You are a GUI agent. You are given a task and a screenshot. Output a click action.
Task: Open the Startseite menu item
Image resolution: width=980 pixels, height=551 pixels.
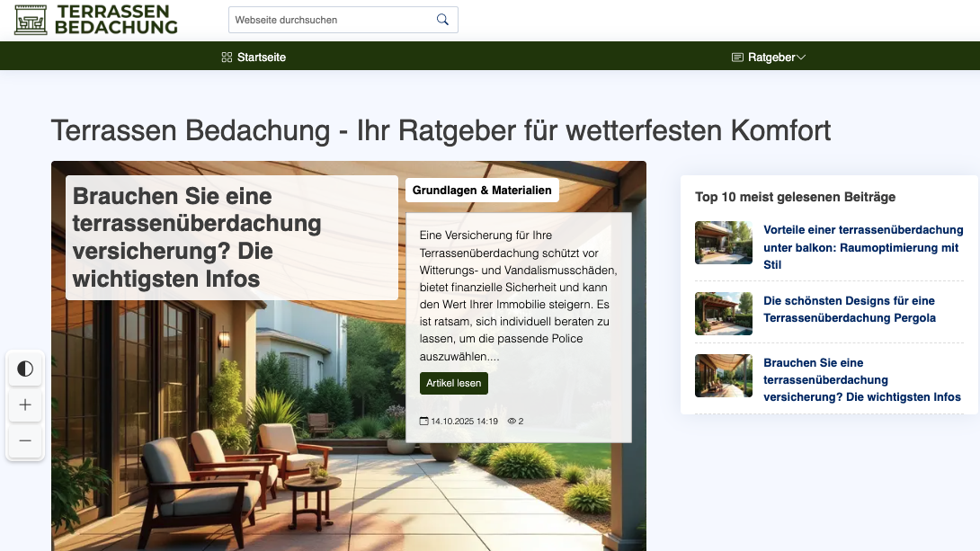tap(261, 58)
